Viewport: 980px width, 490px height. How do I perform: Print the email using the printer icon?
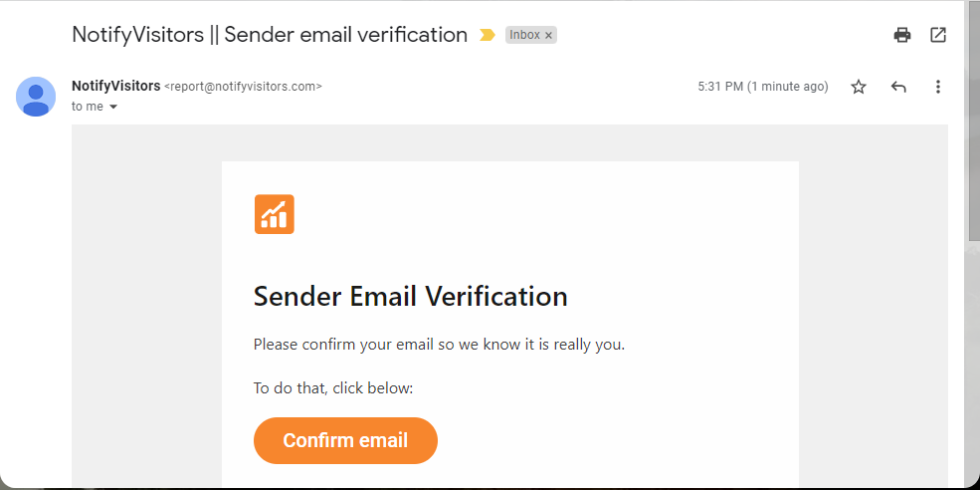click(x=902, y=35)
